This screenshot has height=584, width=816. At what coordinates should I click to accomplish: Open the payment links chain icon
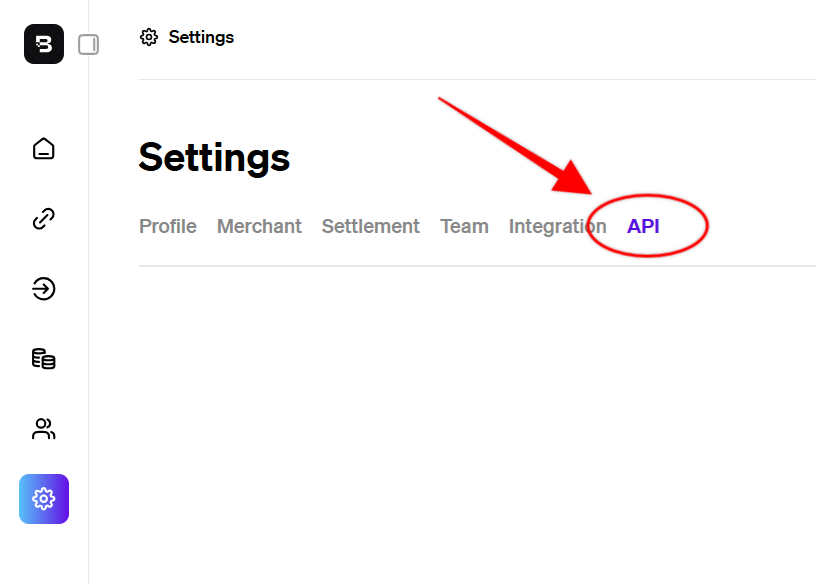coord(44,219)
